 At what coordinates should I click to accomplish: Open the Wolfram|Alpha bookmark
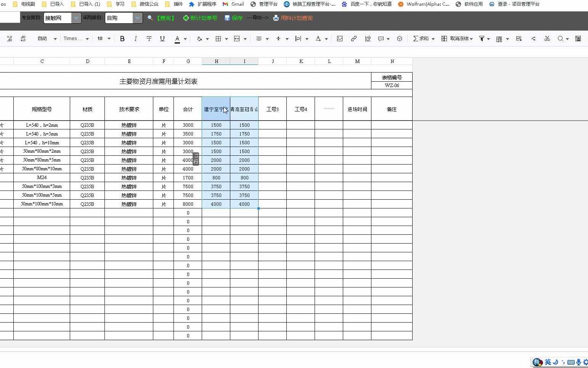point(424,4)
